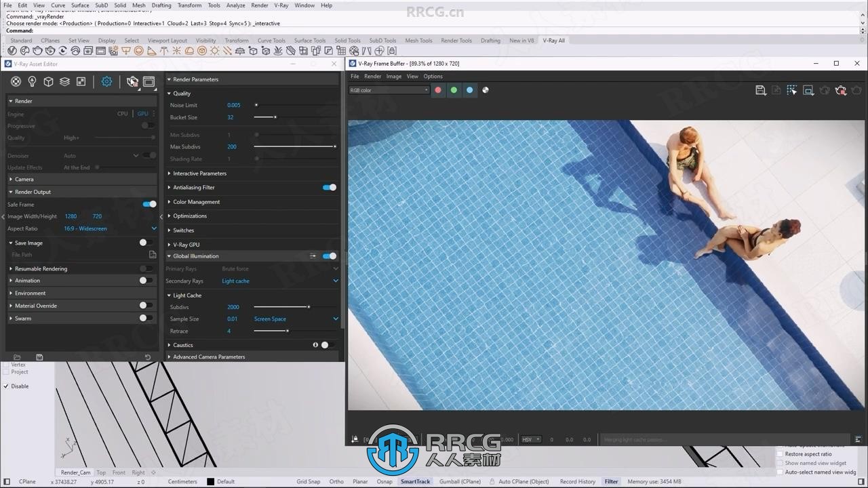Select the Render_Cam viewport tab
Screen dimensions: 868x488
pyautogui.click(x=75, y=472)
